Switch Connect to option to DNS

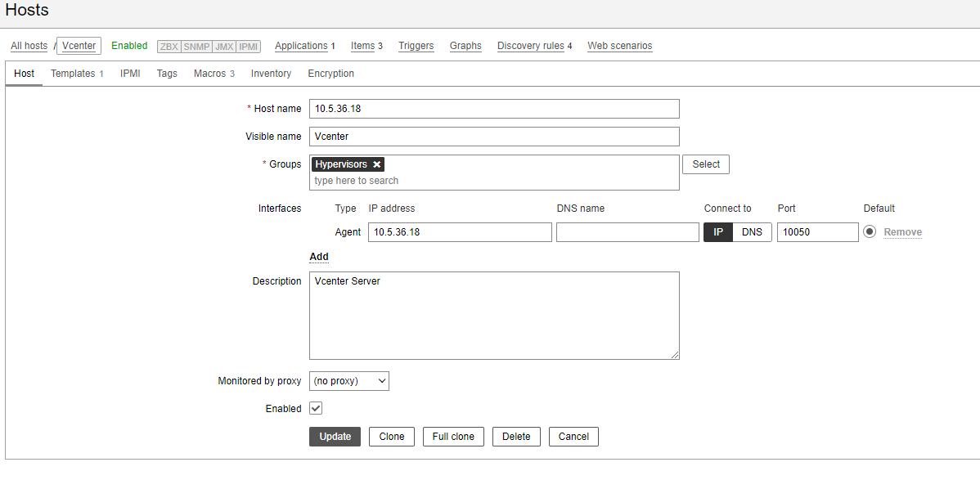pyautogui.click(x=752, y=232)
